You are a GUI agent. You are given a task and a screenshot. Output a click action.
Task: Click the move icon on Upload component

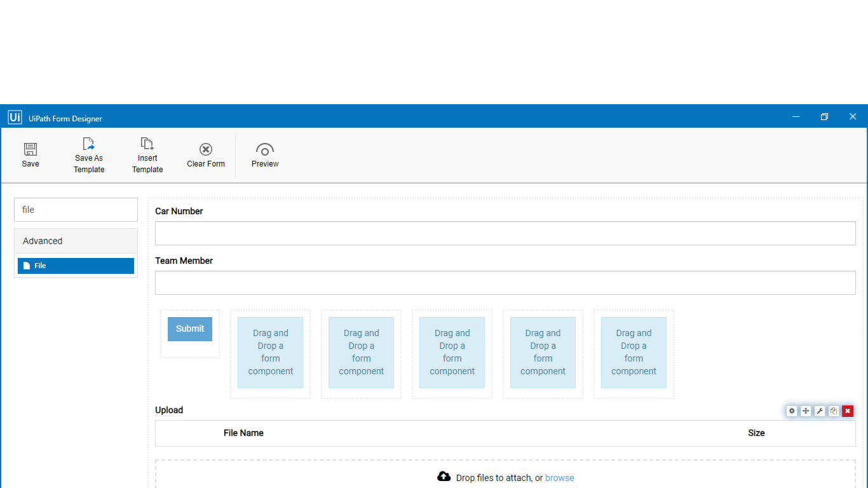click(x=806, y=411)
